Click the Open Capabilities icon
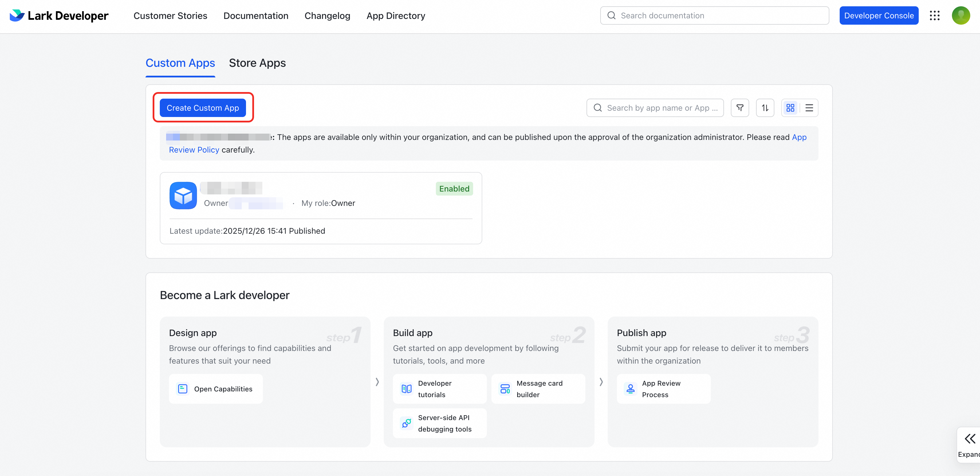Image resolution: width=980 pixels, height=476 pixels. click(x=183, y=389)
